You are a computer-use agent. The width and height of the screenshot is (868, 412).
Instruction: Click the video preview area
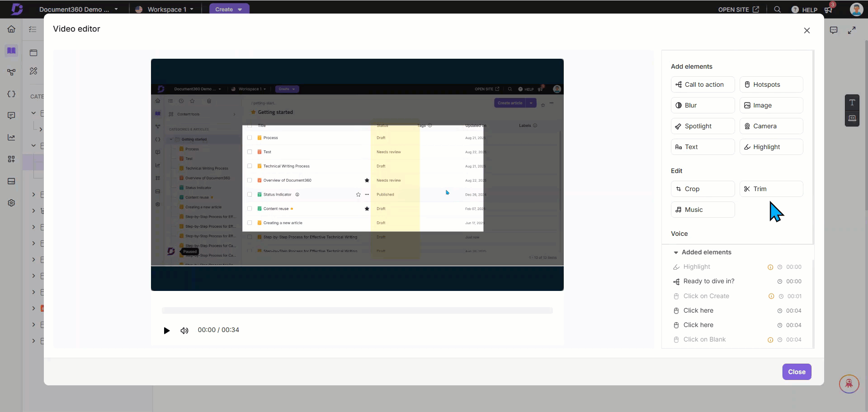[357, 175]
